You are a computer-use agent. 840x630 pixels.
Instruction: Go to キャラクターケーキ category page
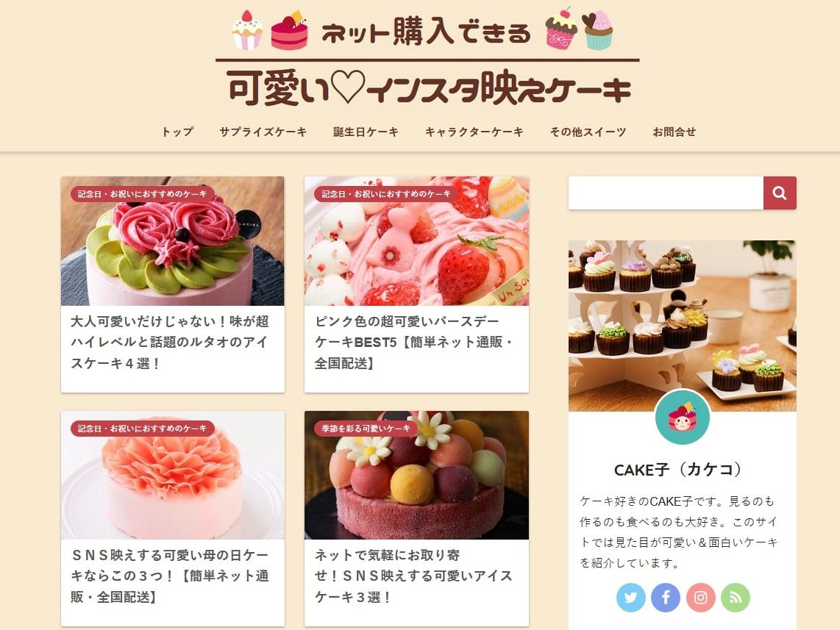[474, 132]
